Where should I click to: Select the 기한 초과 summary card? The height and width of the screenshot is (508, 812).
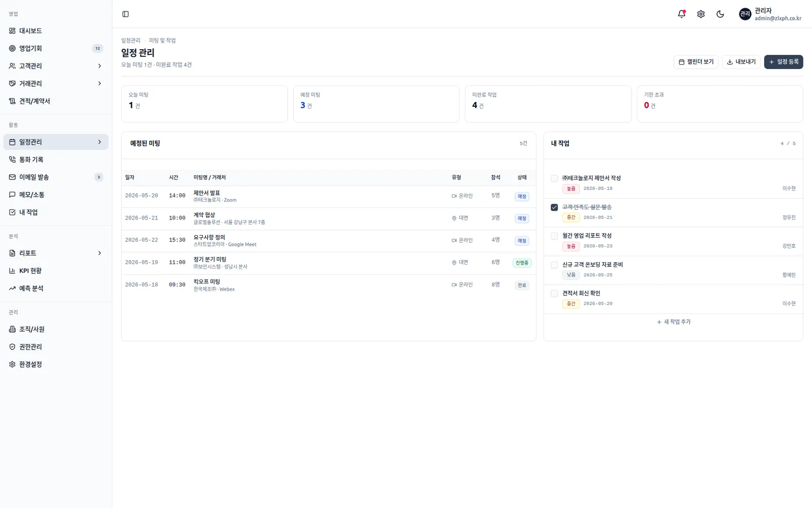click(720, 104)
